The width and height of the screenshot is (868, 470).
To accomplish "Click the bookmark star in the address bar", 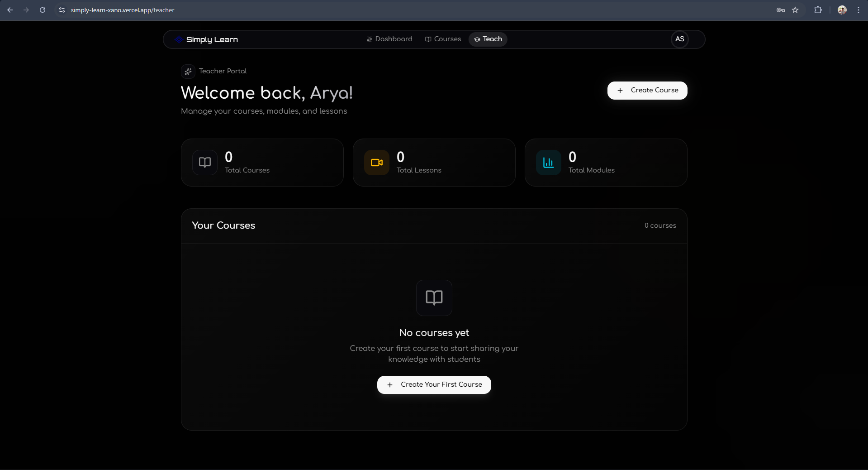I will pos(796,10).
